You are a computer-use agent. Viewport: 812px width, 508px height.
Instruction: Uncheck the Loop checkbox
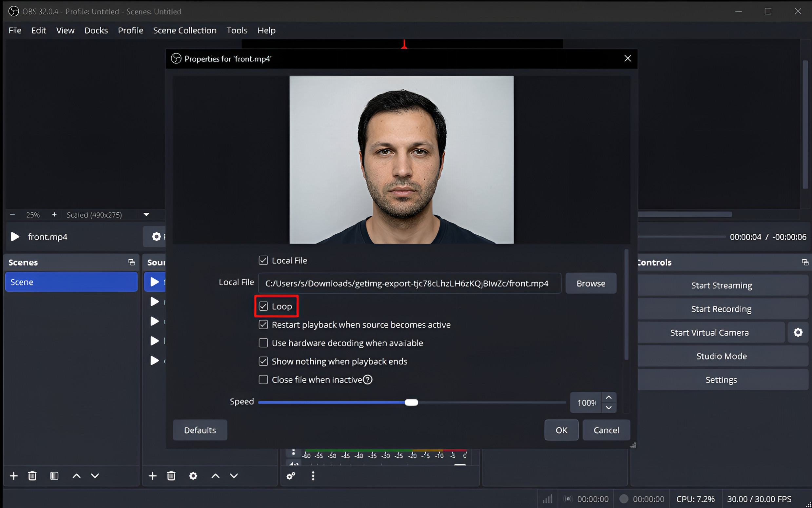click(263, 306)
